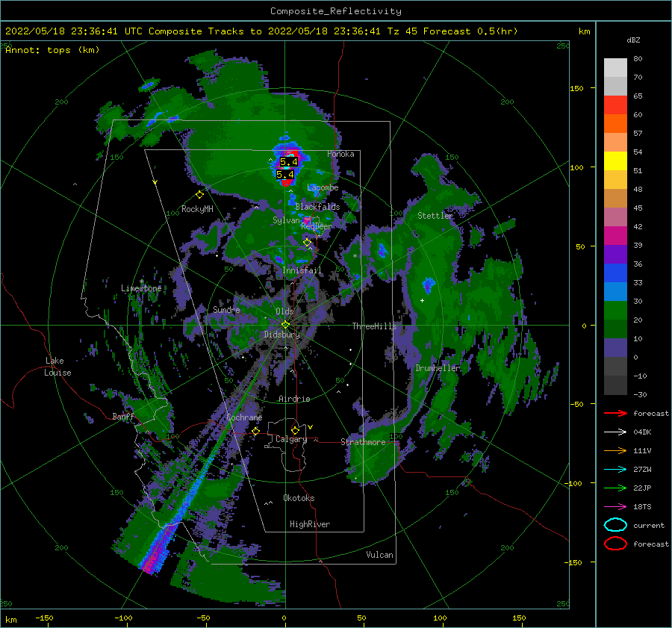The width and height of the screenshot is (672, 628).
Task: Click the 'Forecast 0.5(hr)' header text
Action: click(x=470, y=31)
